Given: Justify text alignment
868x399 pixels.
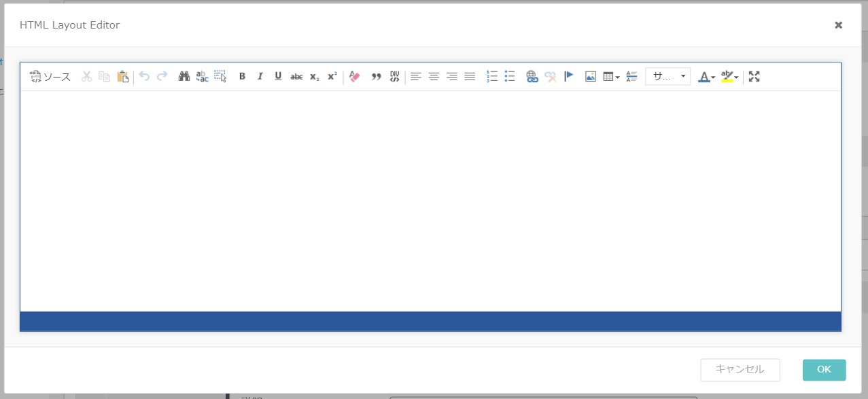Looking at the screenshot, I should pyautogui.click(x=470, y=77).
